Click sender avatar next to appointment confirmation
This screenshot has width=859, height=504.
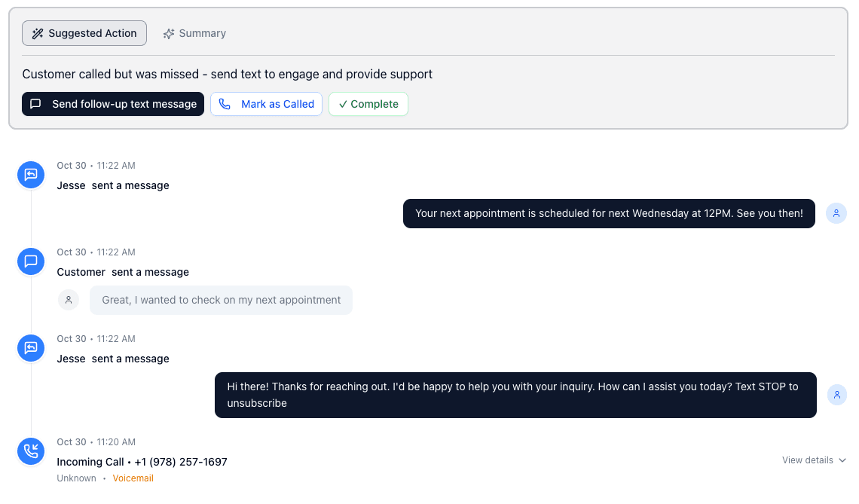pos(836,214)
